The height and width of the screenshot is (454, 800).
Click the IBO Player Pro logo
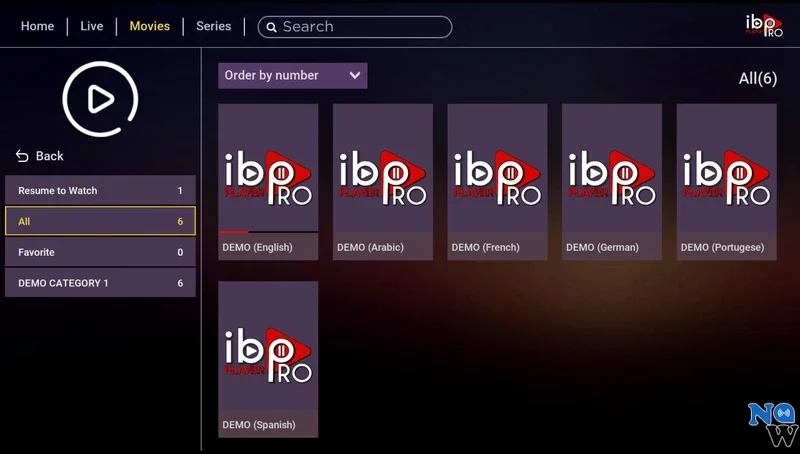point(764,25)
